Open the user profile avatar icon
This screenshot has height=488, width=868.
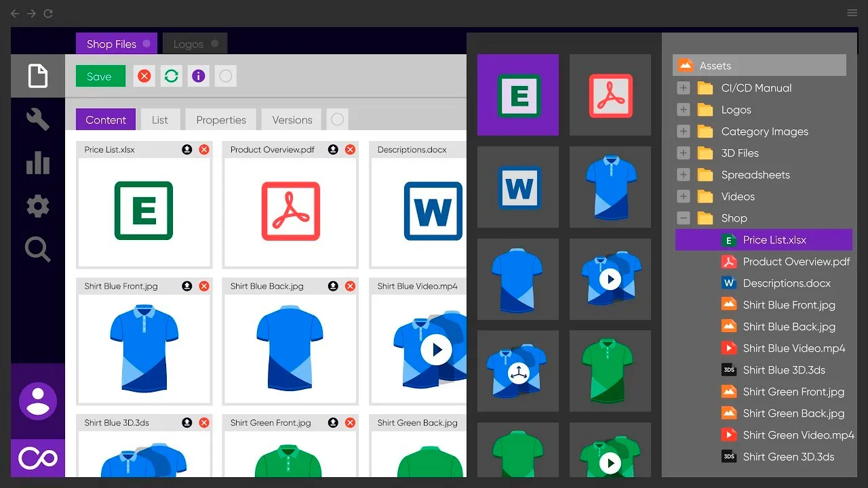[37, 401]
